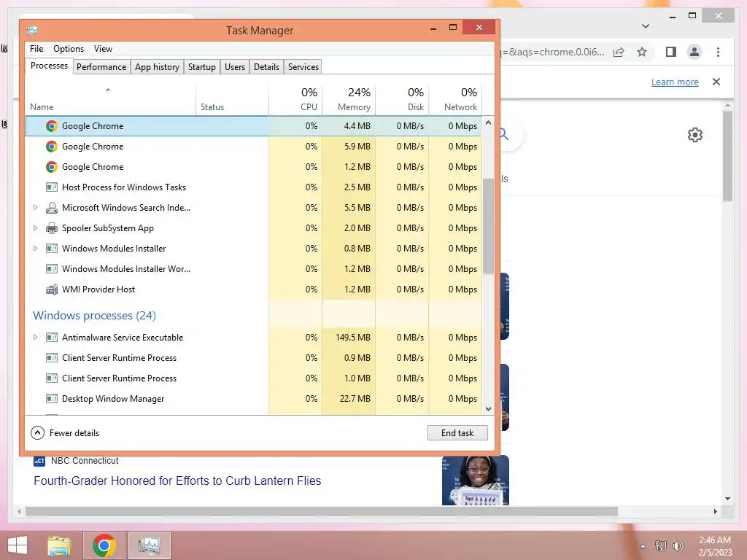Click Microsoft Windows Search Indexer icon
747x560 pixels.
pyautogui.click(x=52, y=208)
